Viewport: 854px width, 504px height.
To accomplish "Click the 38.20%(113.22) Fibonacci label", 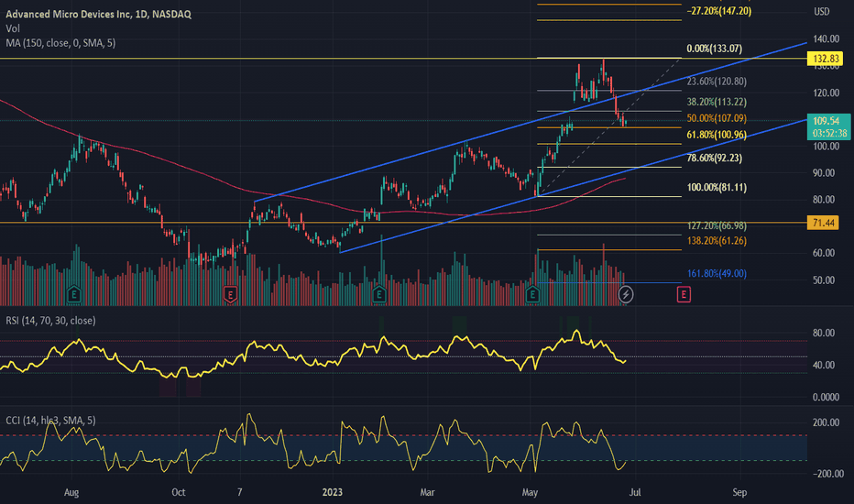I will click(x=717, y=102).
